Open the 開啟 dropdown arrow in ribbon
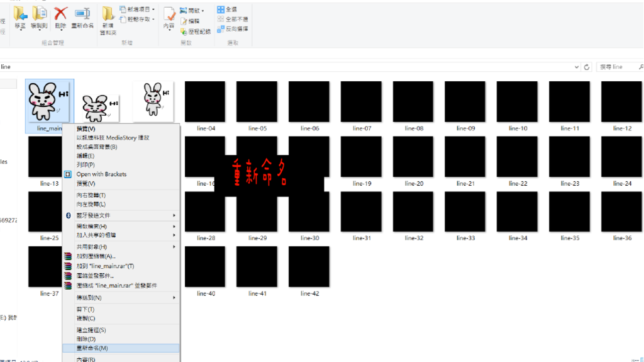 [203, 11]
